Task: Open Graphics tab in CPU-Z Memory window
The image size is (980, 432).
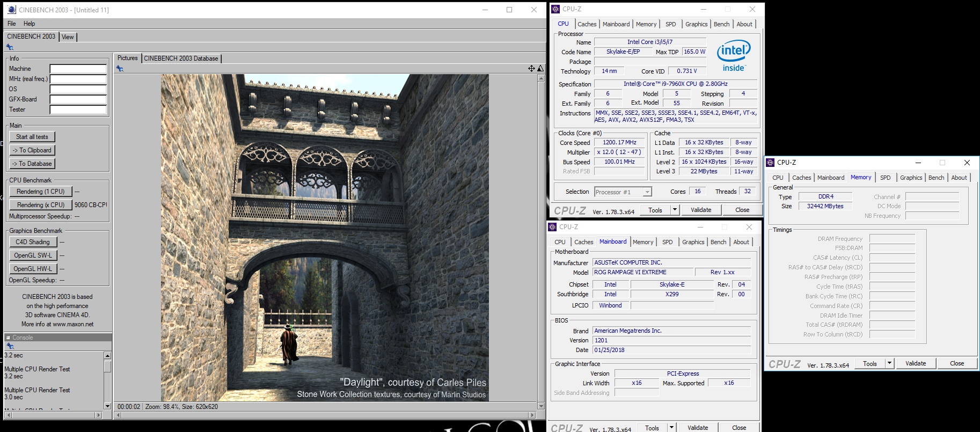Action: (911, 178)
